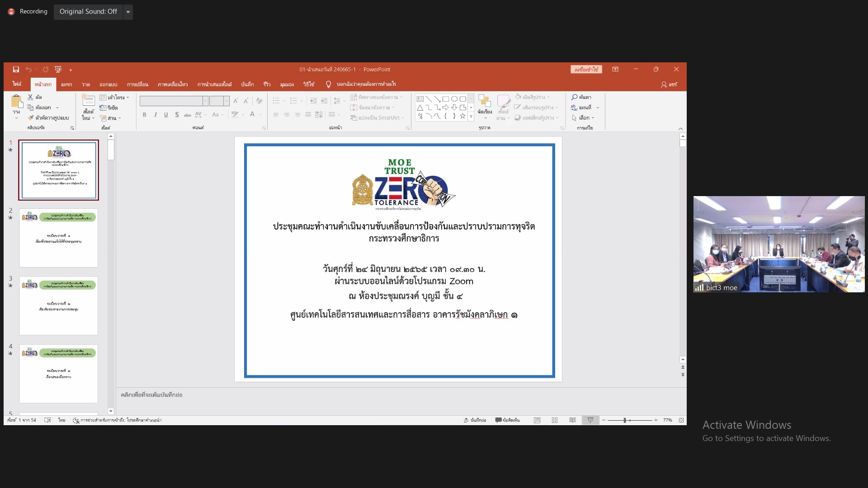
Task: Select the Format Painter brush icon
Action: click(x=31, y=118)
